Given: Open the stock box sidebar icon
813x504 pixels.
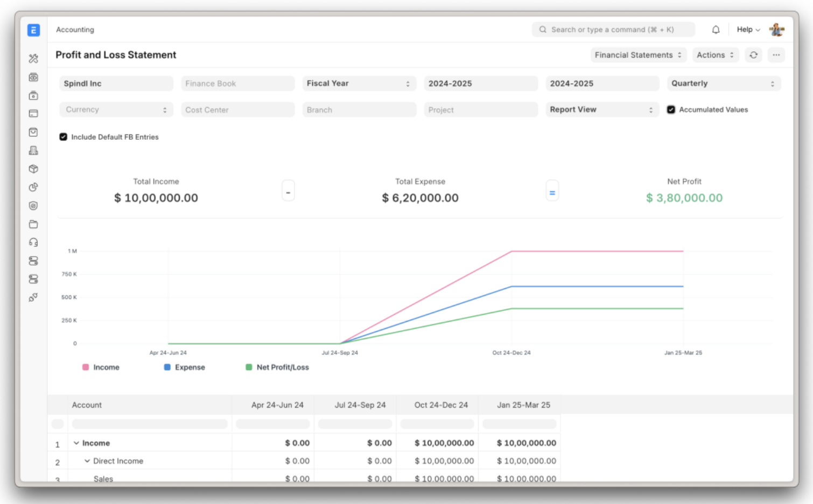Looking at the screenshot, I should tap(33, 169).
